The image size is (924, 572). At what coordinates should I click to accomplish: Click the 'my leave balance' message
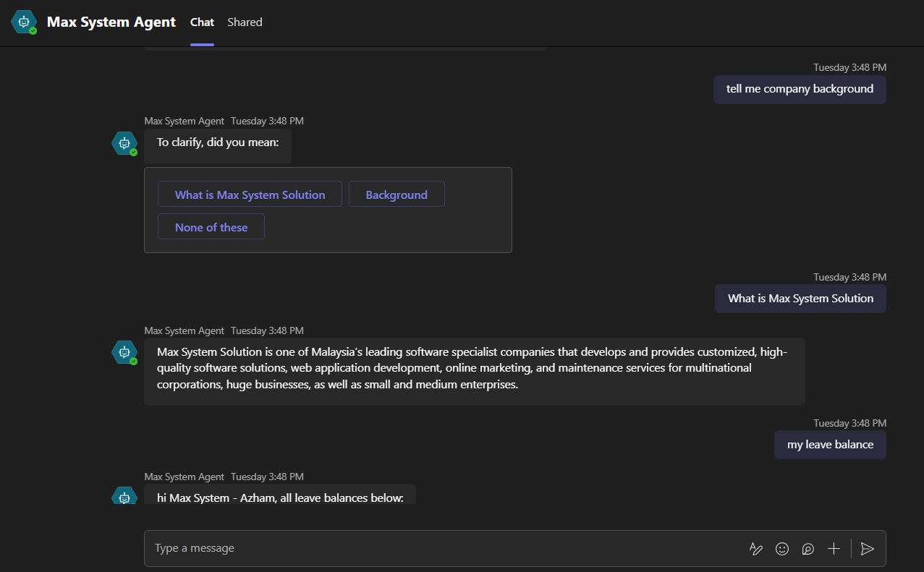830,445
